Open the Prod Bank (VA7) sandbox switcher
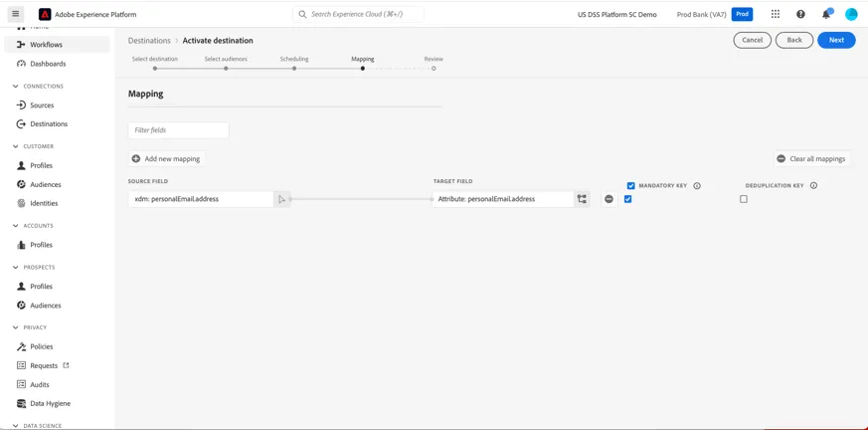This screenshot has height=430, width=868. 701,14
